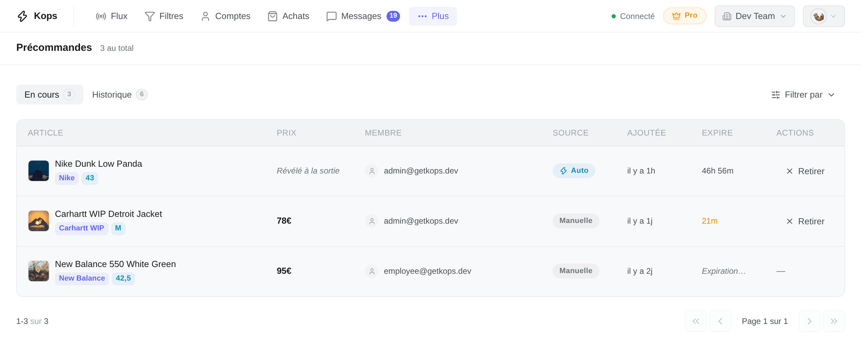
Task: Click the three-dots icon beside Plus
Action: [x=422, y=16]
